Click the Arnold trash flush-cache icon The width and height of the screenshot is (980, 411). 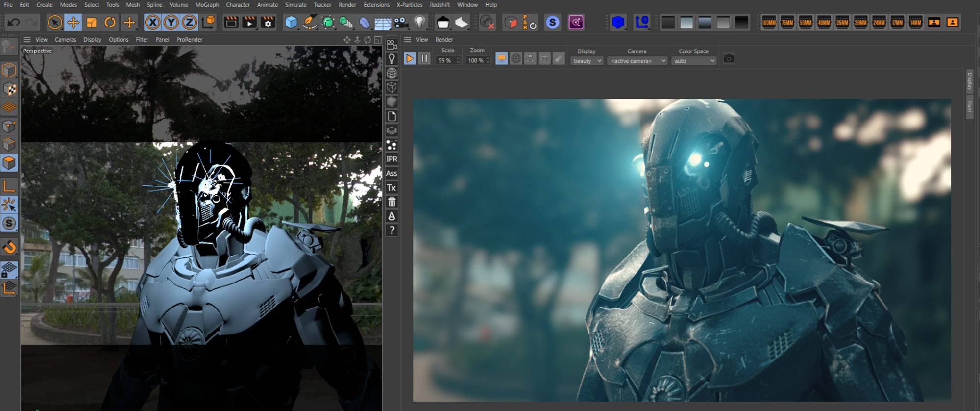(x=392, y=202)
